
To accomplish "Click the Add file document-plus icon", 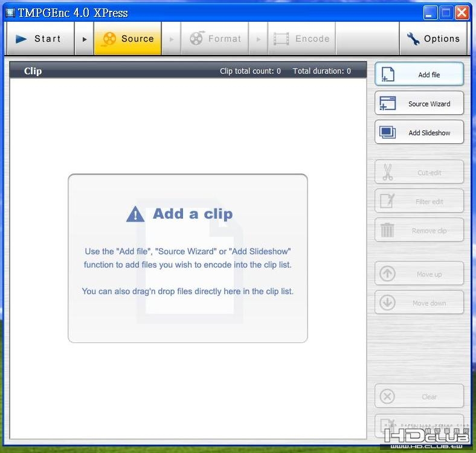I will tap(388, 74).
